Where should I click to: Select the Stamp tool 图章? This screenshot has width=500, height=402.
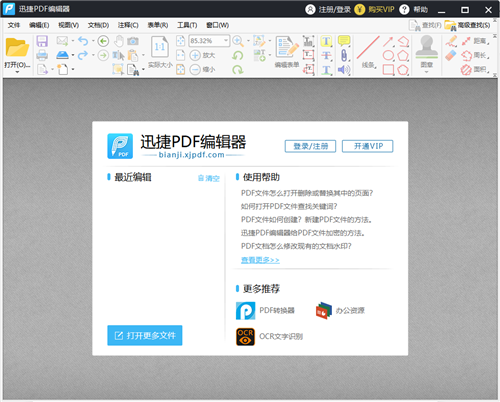point(426,51)
